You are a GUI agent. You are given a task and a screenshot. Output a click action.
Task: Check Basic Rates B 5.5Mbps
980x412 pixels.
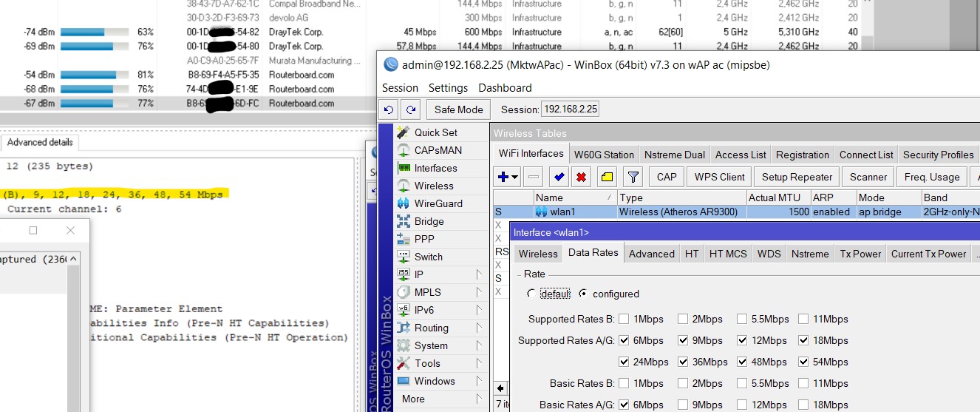pos(742,384)
